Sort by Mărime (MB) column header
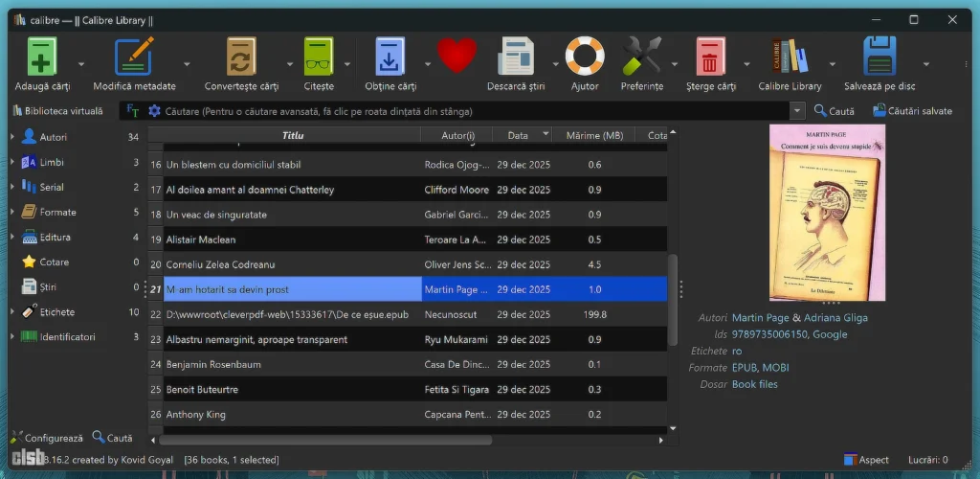The height and width of the screenshot is (479, 980). tap(594, 135)
